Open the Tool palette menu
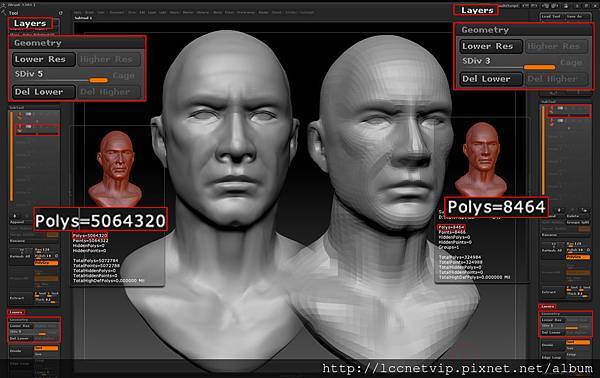The width and height of the screenshot is (600, 378). (14, 13)
